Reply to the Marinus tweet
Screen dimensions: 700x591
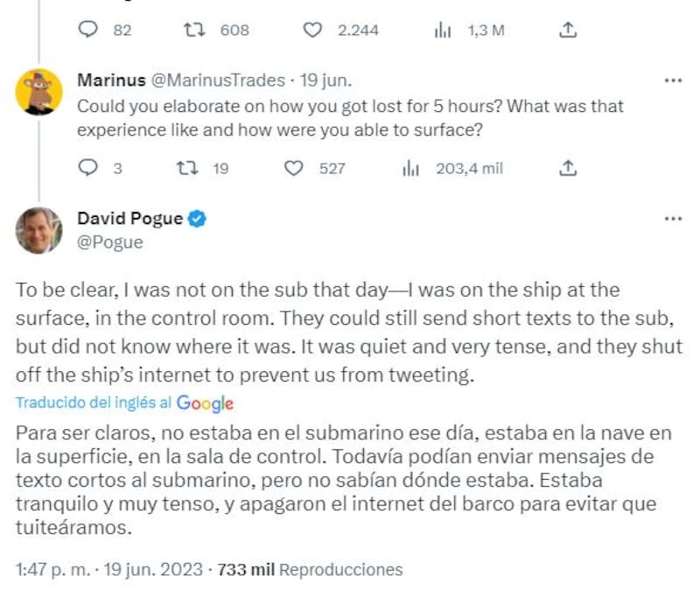coord(89,168)
